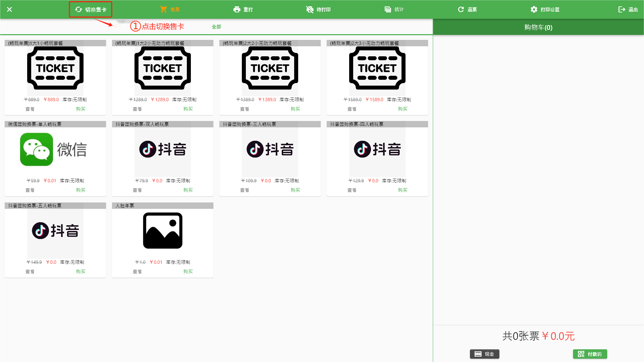View 查看 for 抖音团购换票-三人畅玩票
Viewport: 644px width, 362px height.
[245, 190]
